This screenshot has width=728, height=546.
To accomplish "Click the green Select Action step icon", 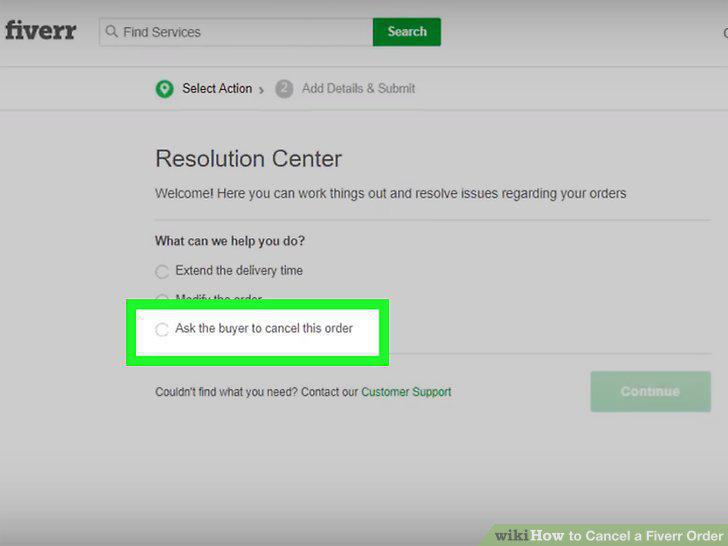I will coord(164,89).
